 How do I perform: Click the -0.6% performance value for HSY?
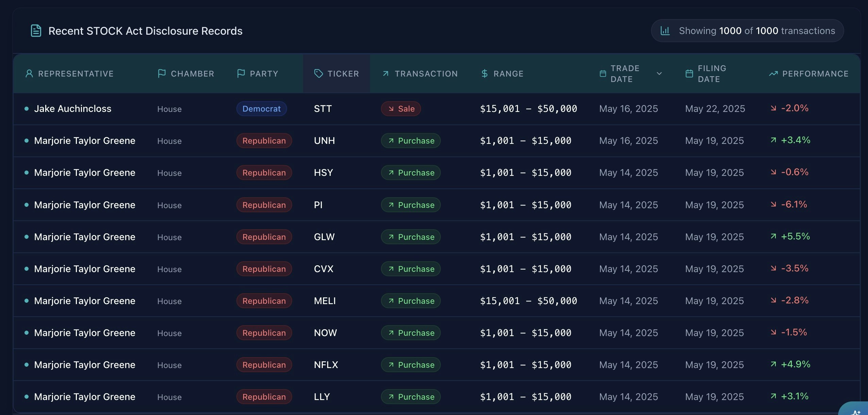795,172
